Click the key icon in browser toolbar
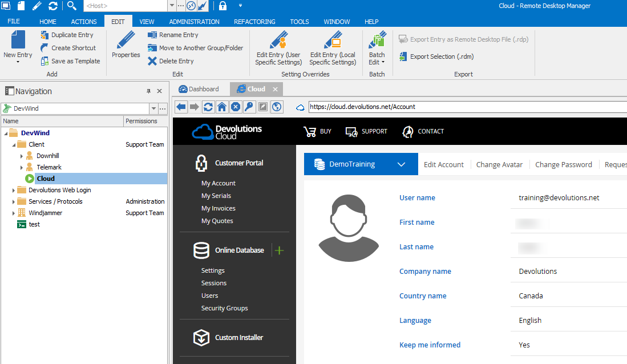The image size is (627, 364). point(249,107)
